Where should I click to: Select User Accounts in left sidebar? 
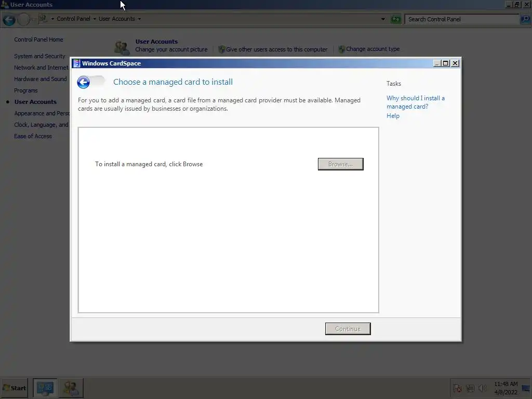[x=35, y=102]
